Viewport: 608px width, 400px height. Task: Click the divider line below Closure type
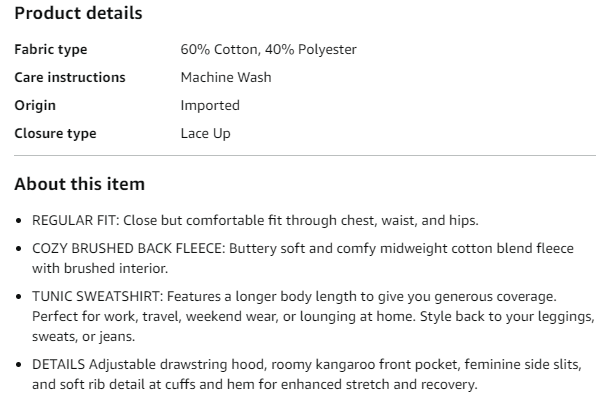tap(305, 155)
